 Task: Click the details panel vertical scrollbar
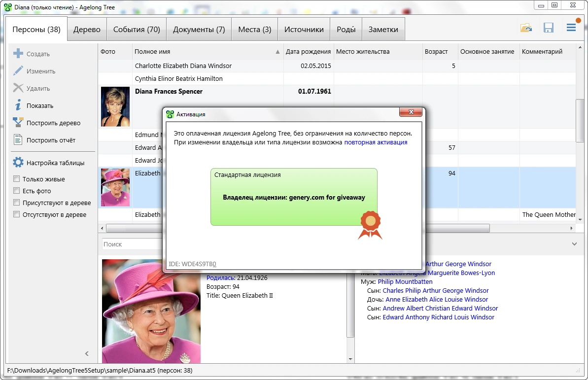350,306
